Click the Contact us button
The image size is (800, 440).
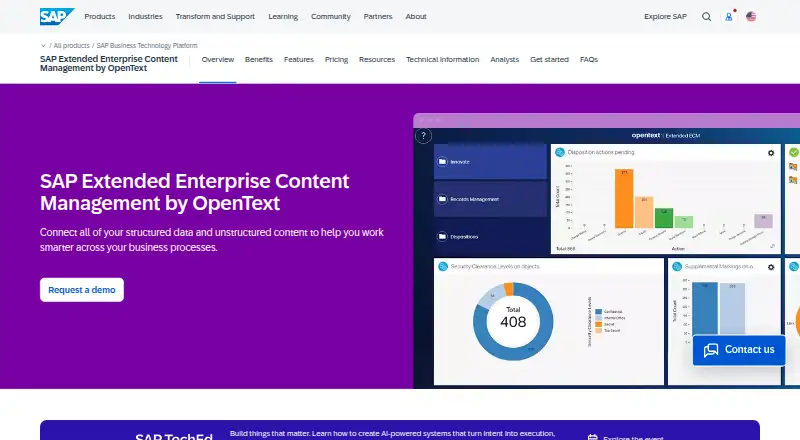tap(739, 350)
